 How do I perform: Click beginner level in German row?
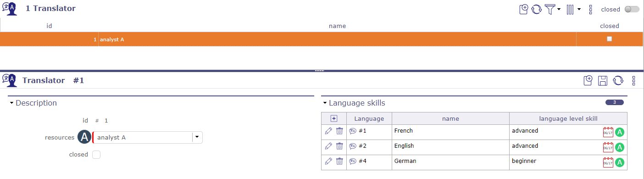coord(524,161)
